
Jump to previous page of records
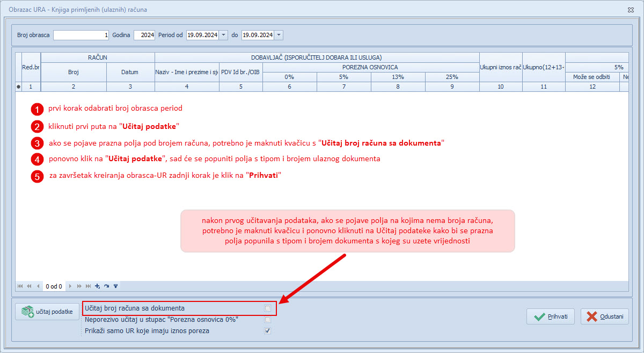tap(29, 286)
